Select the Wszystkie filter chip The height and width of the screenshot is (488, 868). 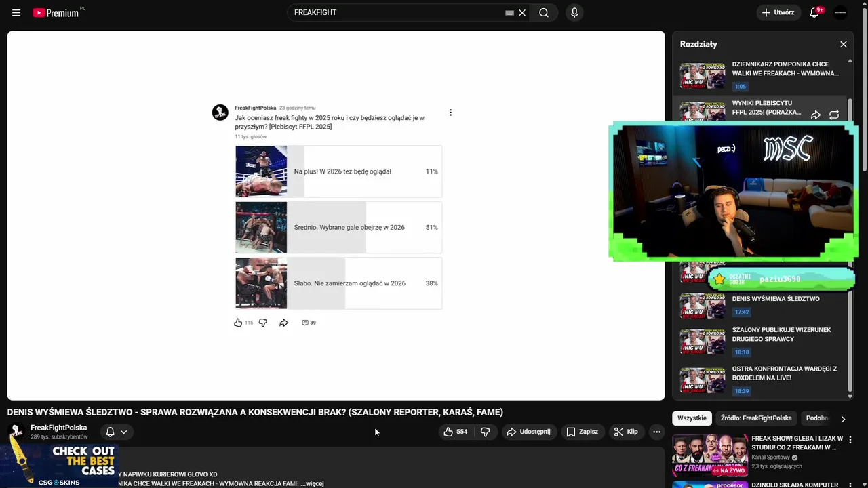click(x=692, y=418)
